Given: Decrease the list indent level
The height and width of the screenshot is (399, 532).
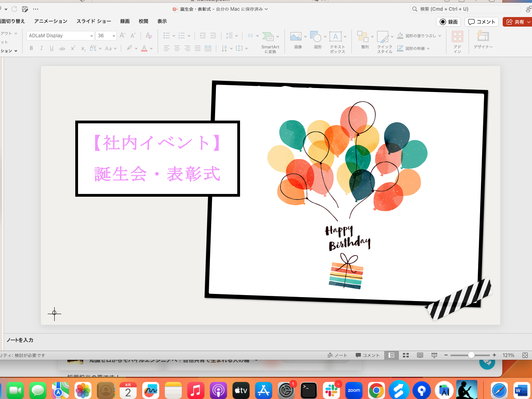Looking at the screenshot, I should click(203, 35).
